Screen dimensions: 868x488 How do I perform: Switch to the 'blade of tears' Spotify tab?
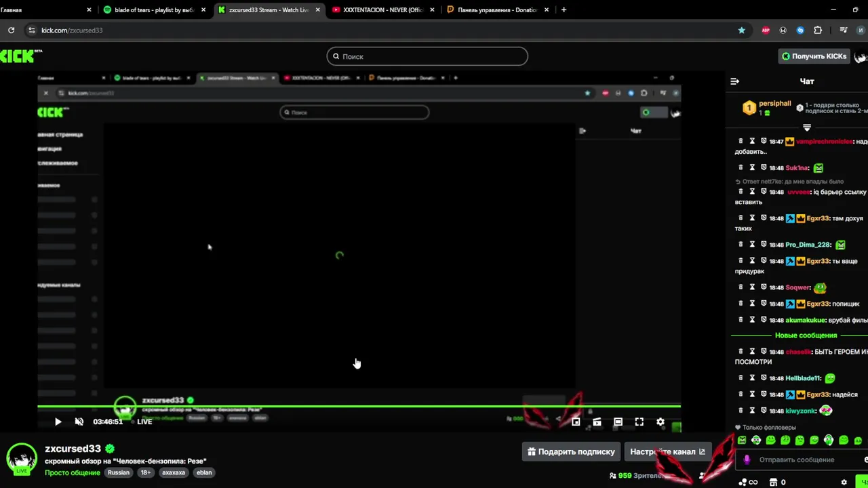point(155,9)
